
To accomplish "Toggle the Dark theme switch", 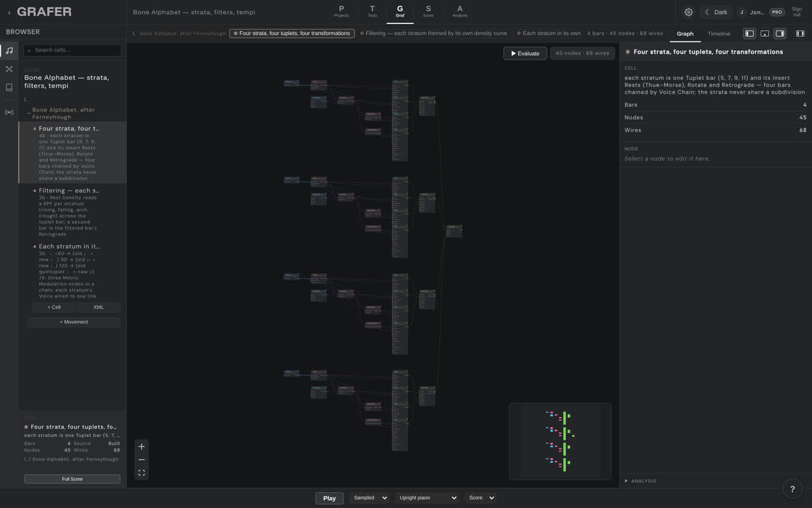I will click(716, 12).
